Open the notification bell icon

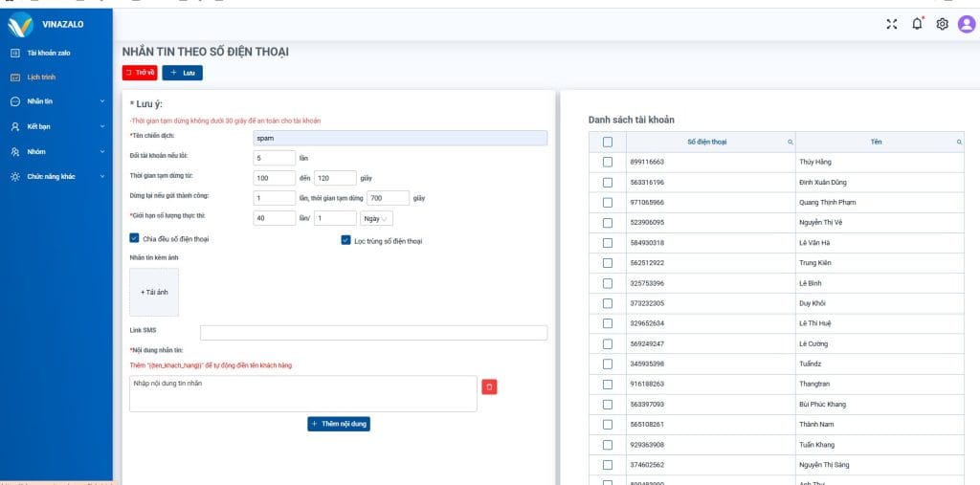pyautogui.click(x=917, y=24)
